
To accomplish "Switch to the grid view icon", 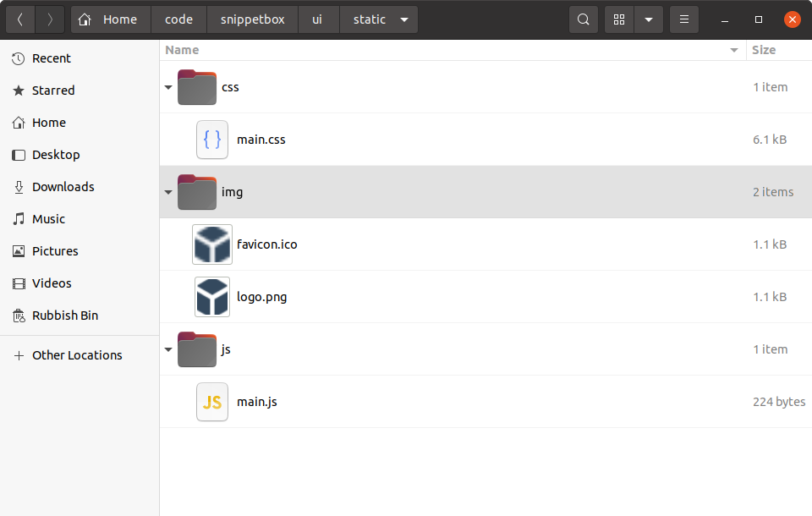I will click(x=619, y=19).
